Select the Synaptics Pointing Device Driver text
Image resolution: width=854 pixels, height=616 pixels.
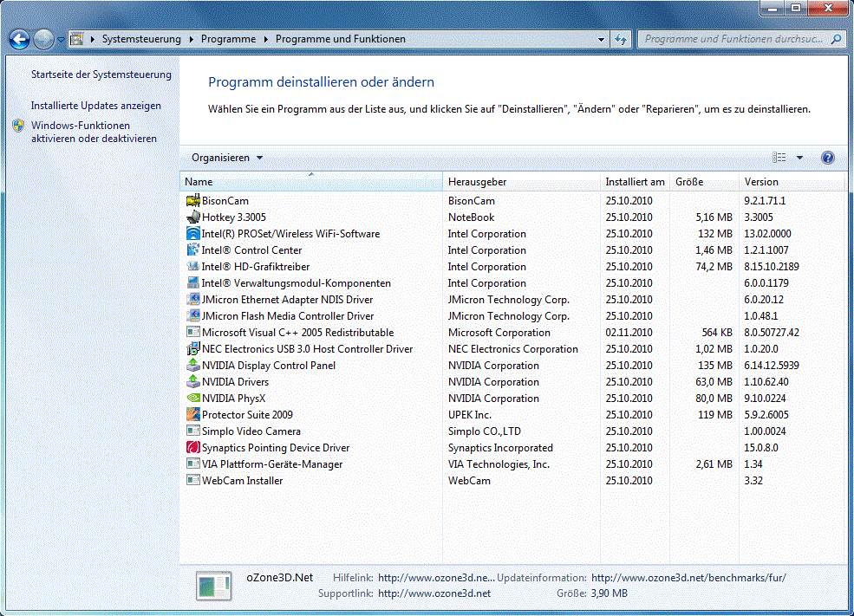(276, 448)
